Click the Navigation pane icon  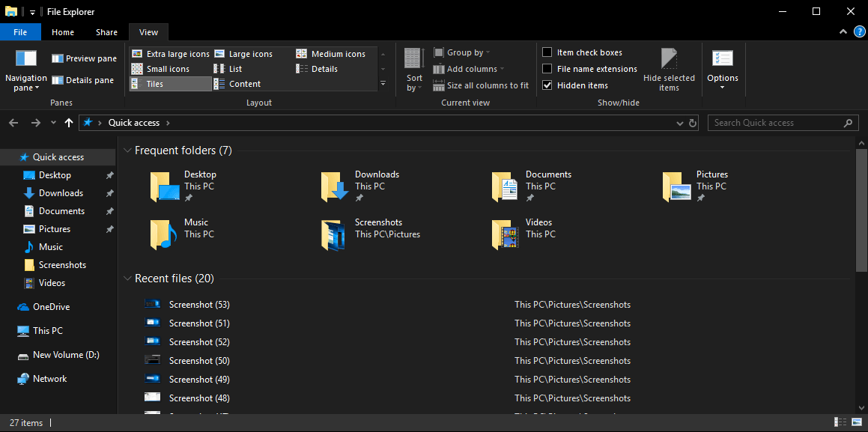pyautogui.click(x=26, y=59)
